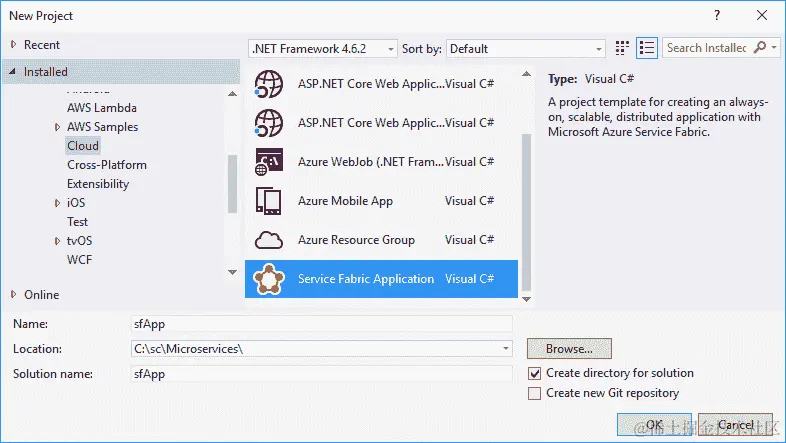Select the AWS Lambda category
Viewport: 786px width, 443px height.
click(102, 108)
